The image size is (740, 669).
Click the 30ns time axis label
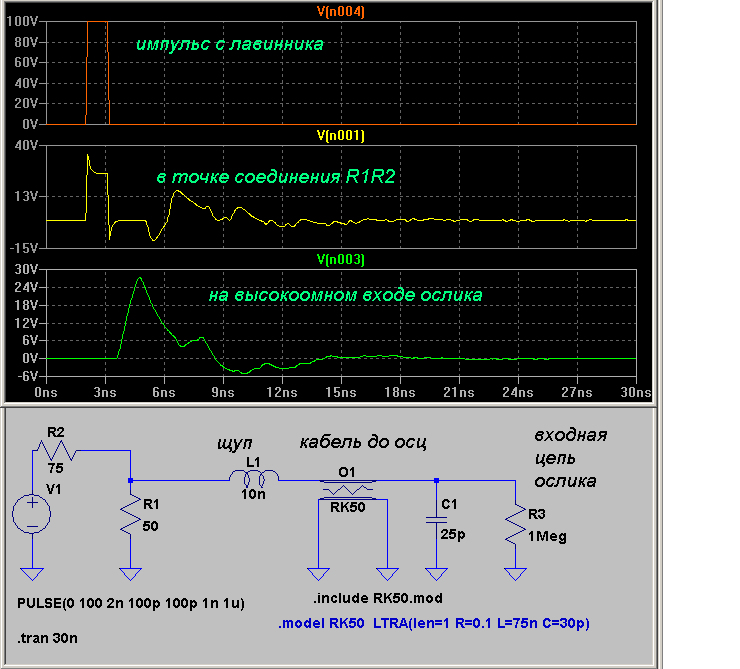636,393
